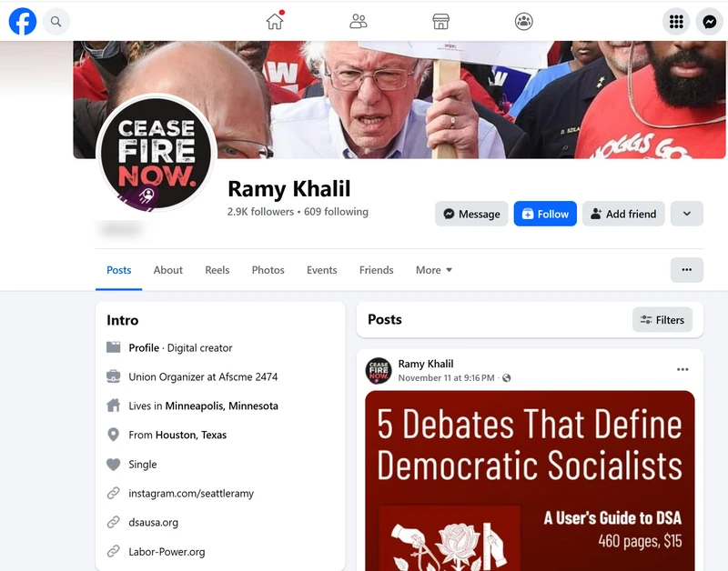
Task: Open the Marketplace storefront icon
Action: [440, 21]
